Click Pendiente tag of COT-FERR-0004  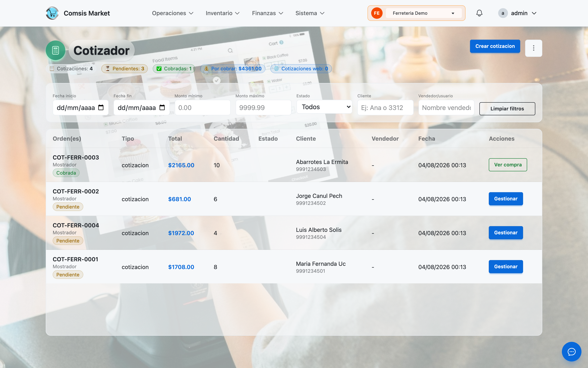coord(68,241)
